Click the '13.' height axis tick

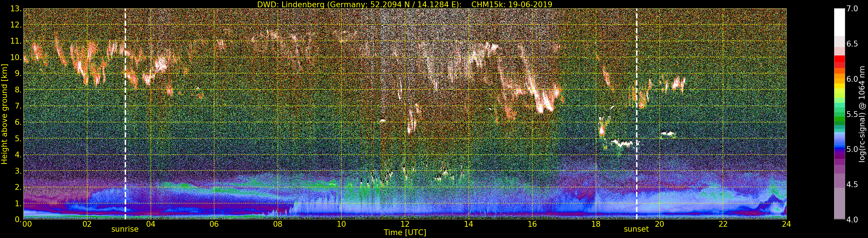click(16, 9)
